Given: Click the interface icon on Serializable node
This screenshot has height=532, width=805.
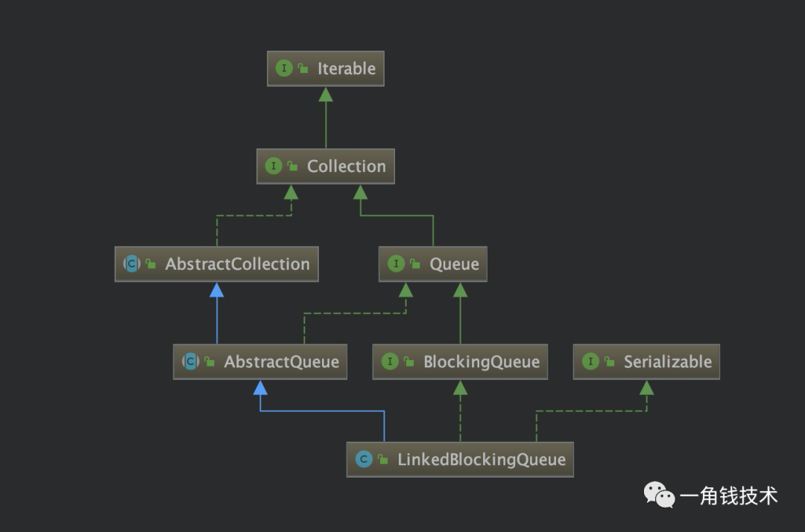Looking at the screenshot, I should pos(590,361).
